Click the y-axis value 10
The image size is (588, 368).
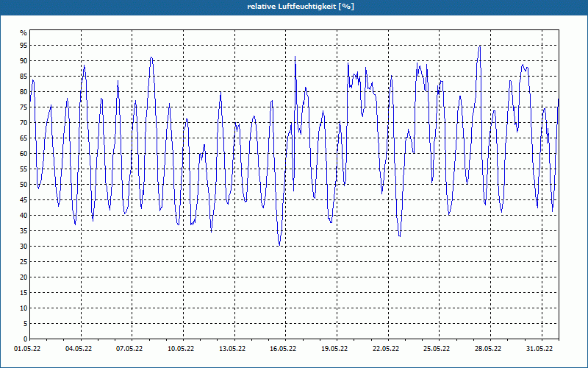24,308
